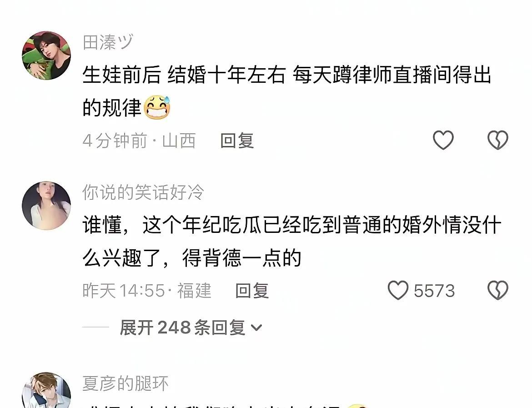Tap broken heart on 你说的笑话好冷's comment
This screenshot has height=408, width=532.
click(498, 291)
